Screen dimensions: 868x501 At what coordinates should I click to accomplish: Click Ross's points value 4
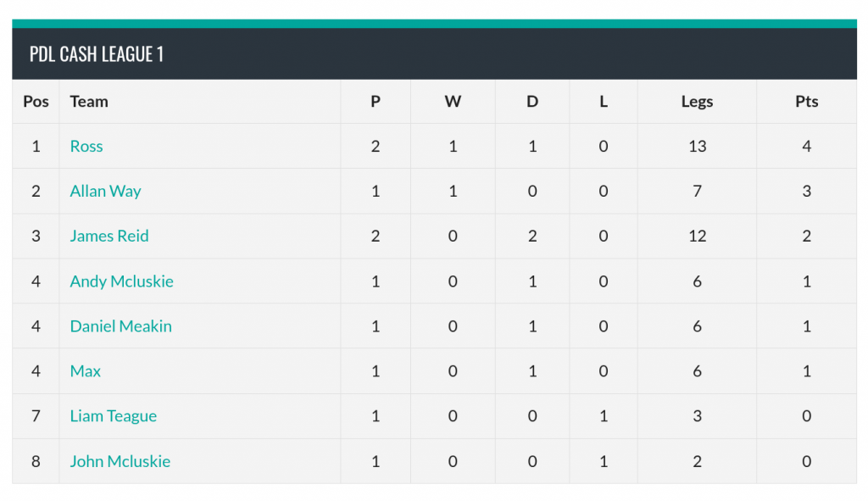click(x=806, y=147)
